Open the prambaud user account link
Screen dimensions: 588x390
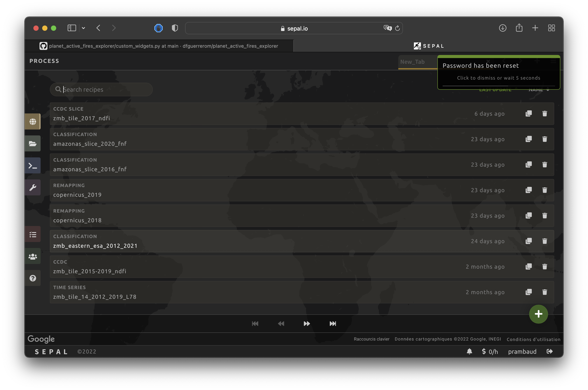pyautogui.click(x=522, y=352)
